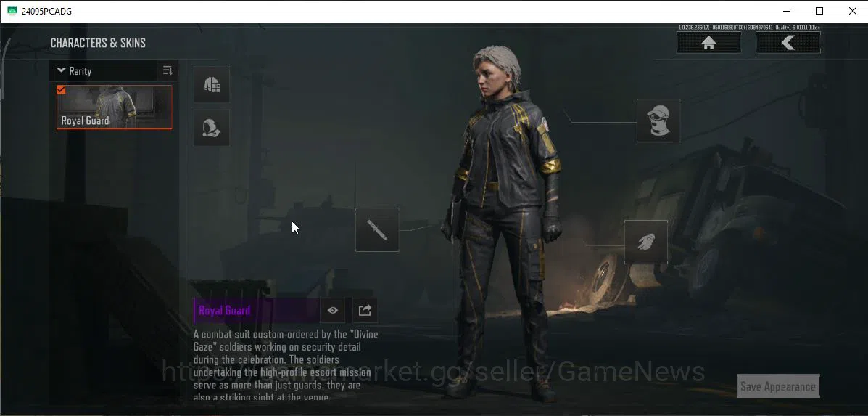The height and width of the screenshot is (416, 868).
Task: Go to the home screen icon
Action: 708,43
